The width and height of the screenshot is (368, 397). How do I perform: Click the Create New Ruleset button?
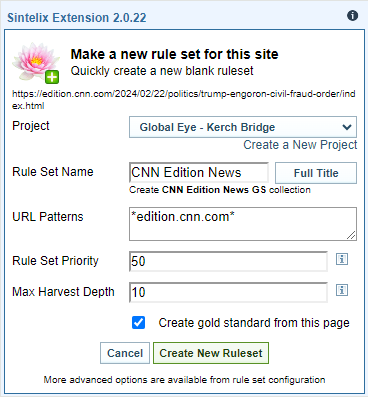[211, 353]
